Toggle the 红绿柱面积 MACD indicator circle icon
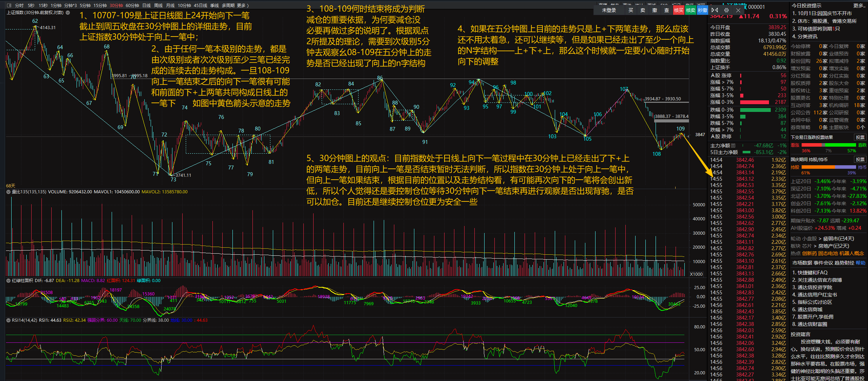868x381 pixels. [x=8, y=281]
